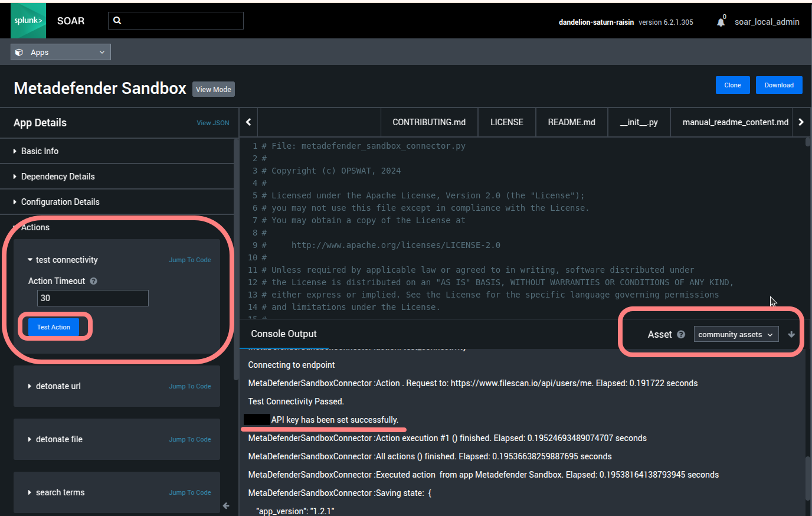Click the Asset help icon
The image size is (812, 516).
tap(681, 334)
